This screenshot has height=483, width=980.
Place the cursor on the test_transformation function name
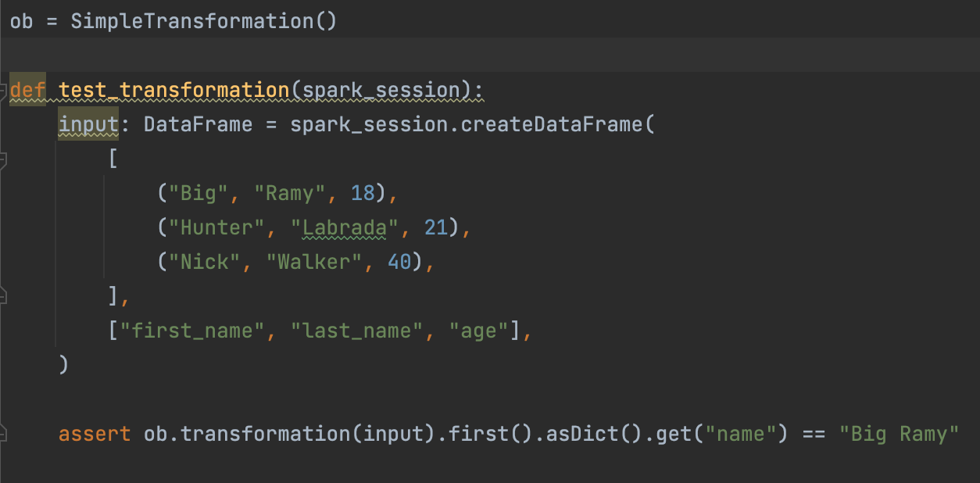(173, 91)
